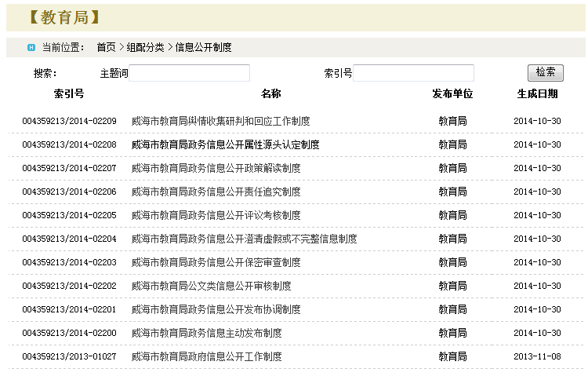Focus the 主题词 search input field
588x376 pixels.
click(x=189, y=73)
